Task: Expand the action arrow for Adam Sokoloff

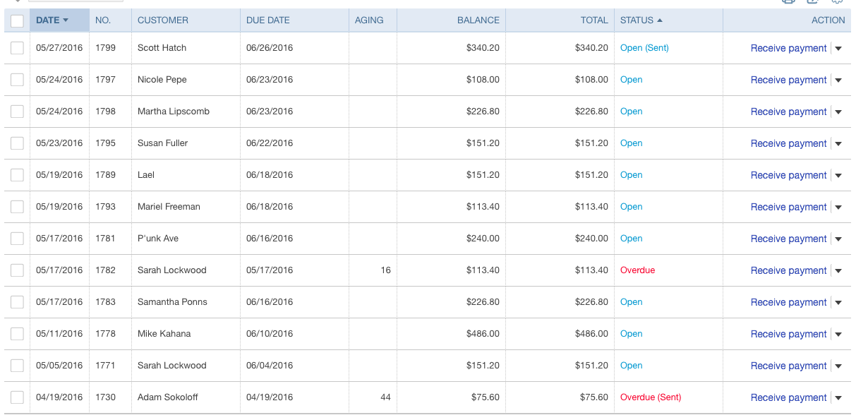Action: tap(838, 398)
